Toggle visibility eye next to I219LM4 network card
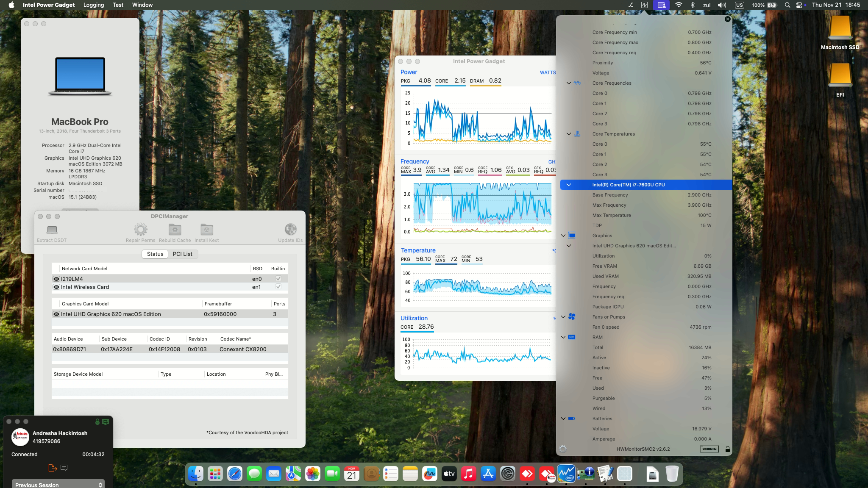The height and width of the screenshot is (488, 868). [x=56, y=278]
